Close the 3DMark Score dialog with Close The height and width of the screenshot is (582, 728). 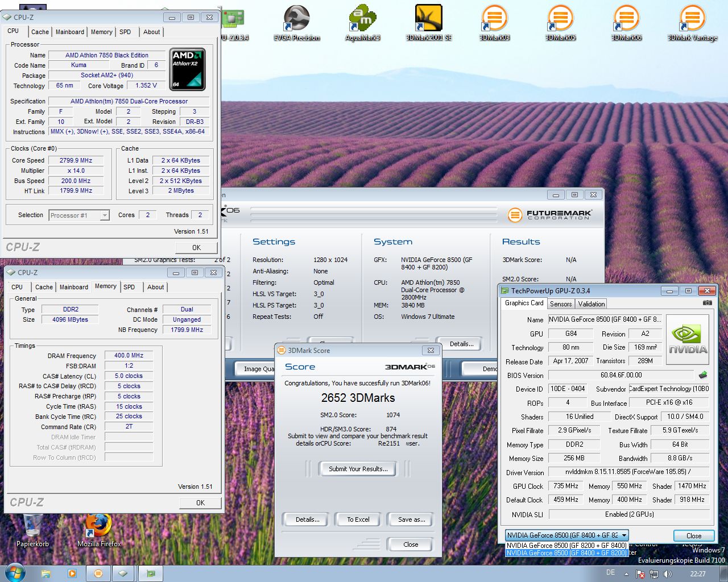pos(411,544)
